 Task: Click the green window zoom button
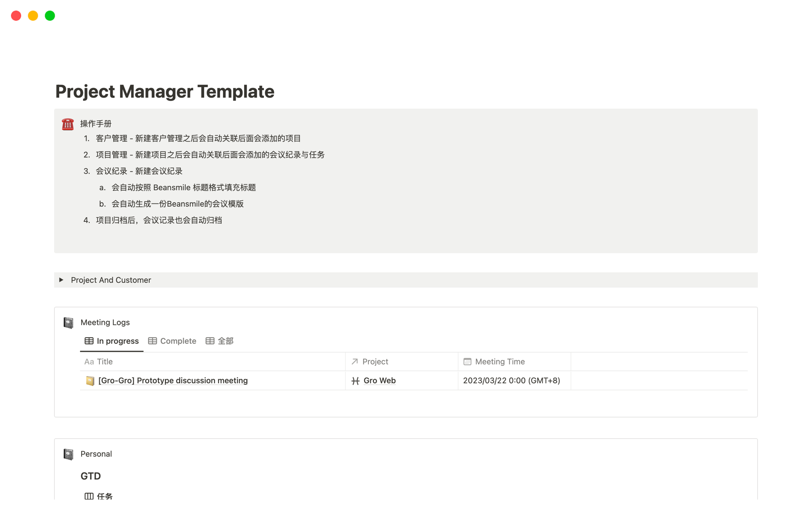click(50, 16)
